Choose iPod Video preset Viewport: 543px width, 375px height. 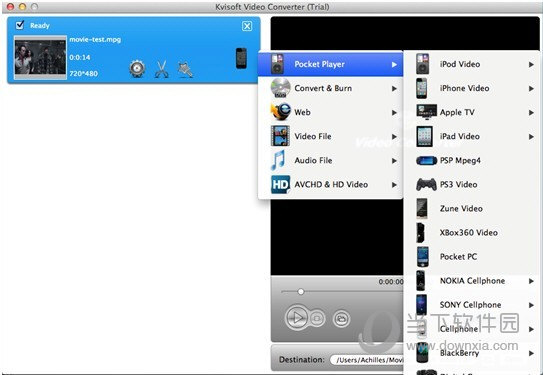click(x=471, y=64)
